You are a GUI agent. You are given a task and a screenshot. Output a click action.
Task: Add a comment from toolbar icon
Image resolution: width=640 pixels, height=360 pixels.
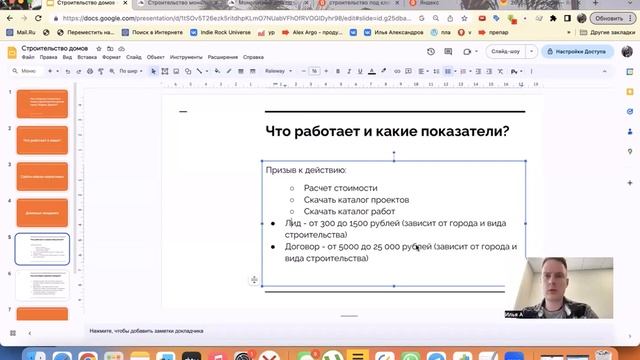click(408, 71)
